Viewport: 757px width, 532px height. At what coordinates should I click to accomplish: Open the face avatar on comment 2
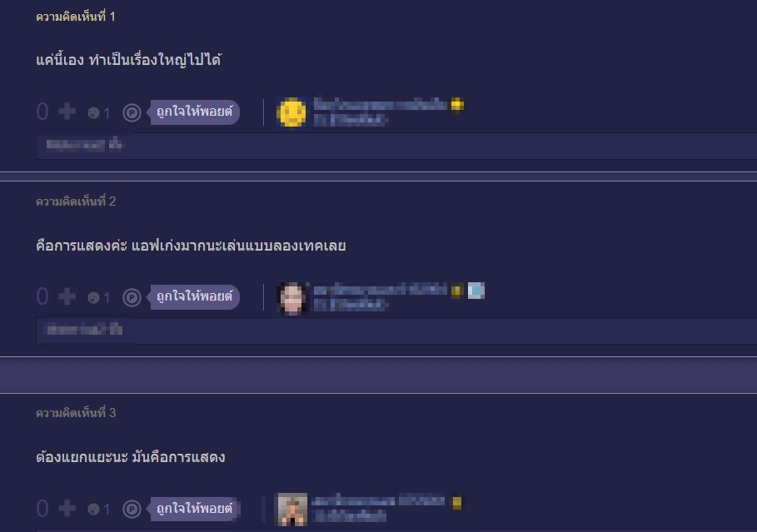tap(291, 298)
